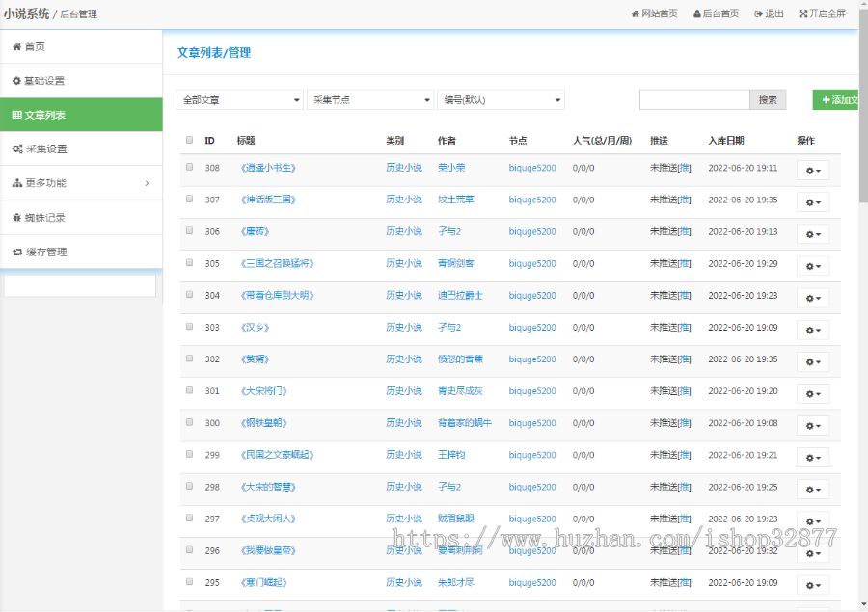
Task: Click the 0/0/0 popularity cell for ID 302
Action: coord(583,359)
